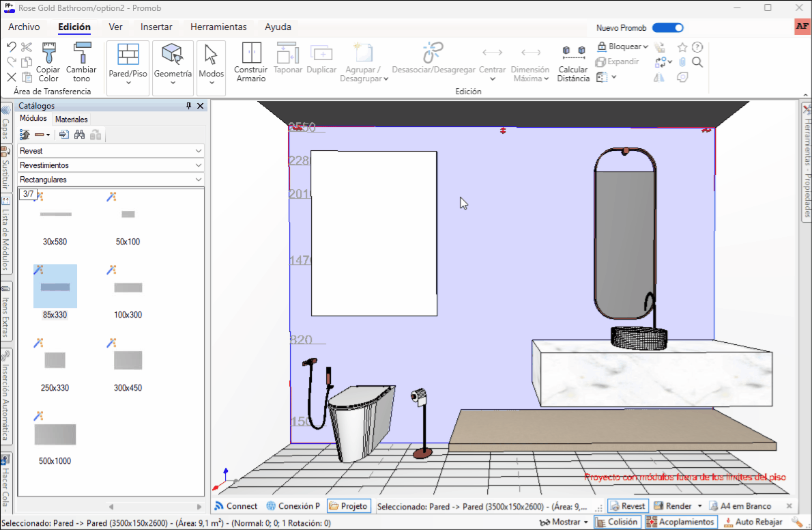Expand the Bloquear dropdown
Screen dimensions: 812x530
[x=646, y=46]
